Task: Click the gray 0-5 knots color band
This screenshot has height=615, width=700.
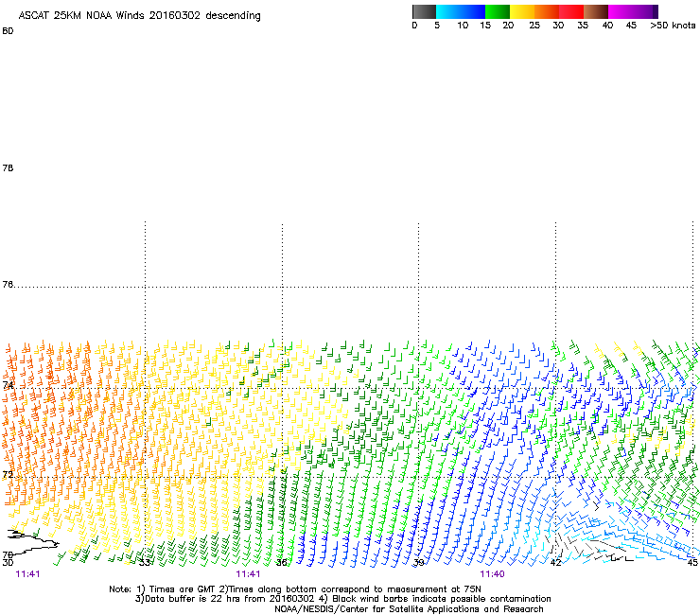Action: click(424, 11)
